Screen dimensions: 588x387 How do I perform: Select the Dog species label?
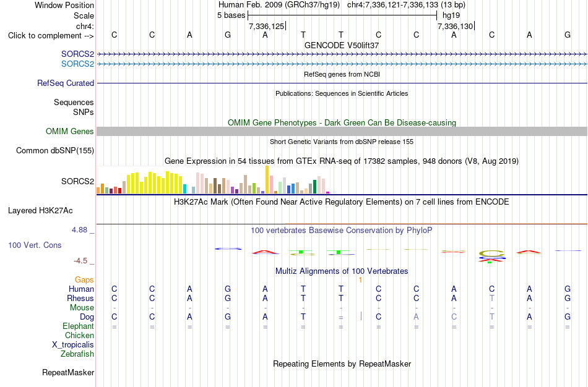87,317
